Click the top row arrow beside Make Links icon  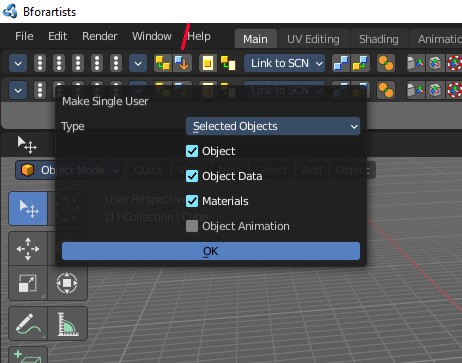click(x=138, y=63)
